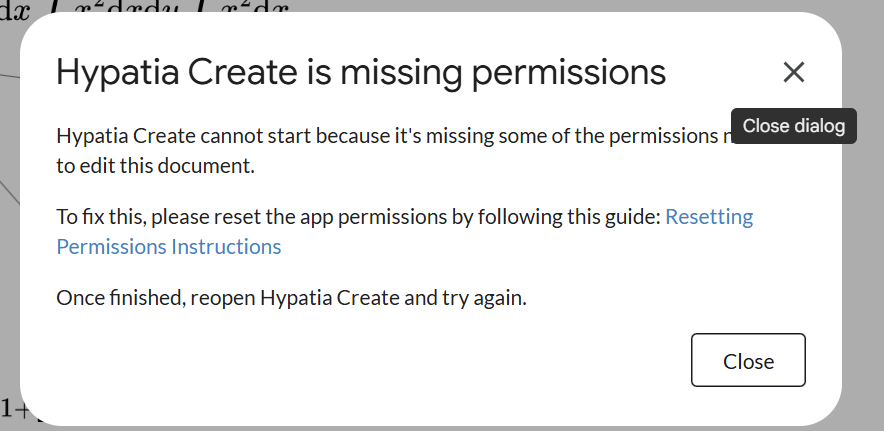Click the X icon to close dialog
Screen dimensions: 884x431
pos(793,72)
